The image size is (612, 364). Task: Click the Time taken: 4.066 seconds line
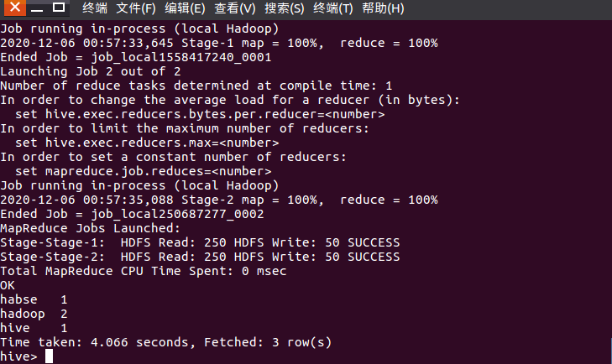point(166,342)
